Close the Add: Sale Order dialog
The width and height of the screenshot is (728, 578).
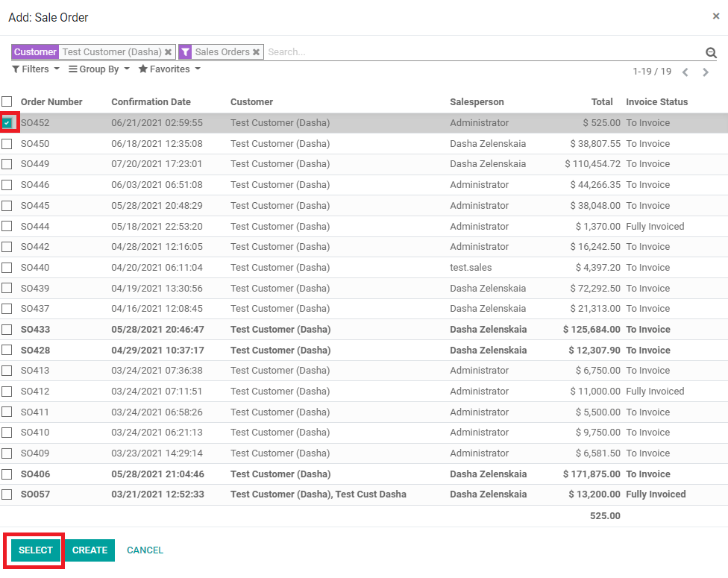tap(716, 16)
